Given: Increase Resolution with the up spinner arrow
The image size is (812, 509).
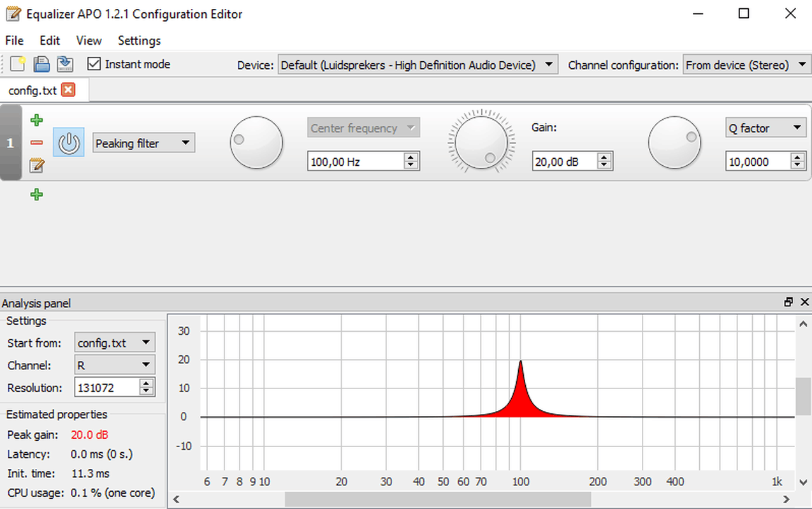Looking at the screenshot, I should 147,383.
